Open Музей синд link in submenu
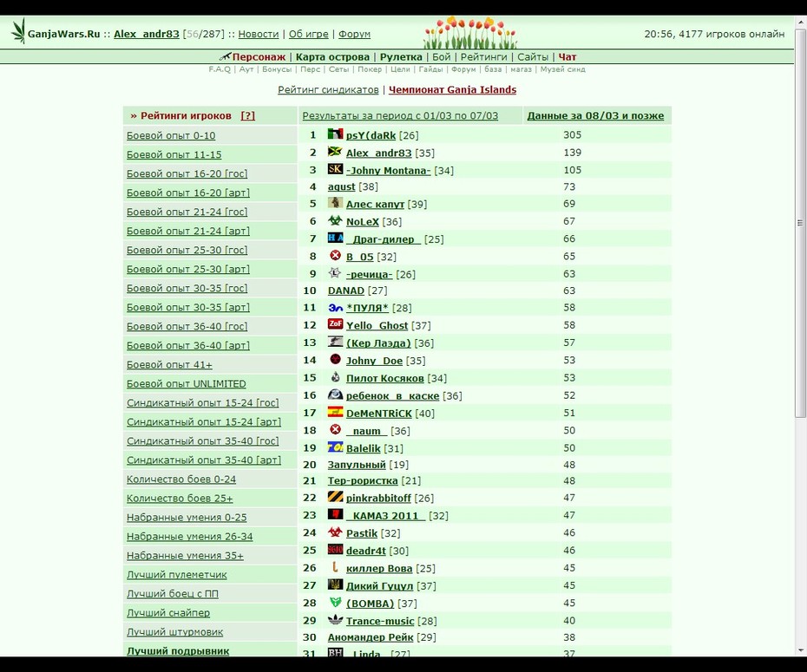 click(562, 69)
